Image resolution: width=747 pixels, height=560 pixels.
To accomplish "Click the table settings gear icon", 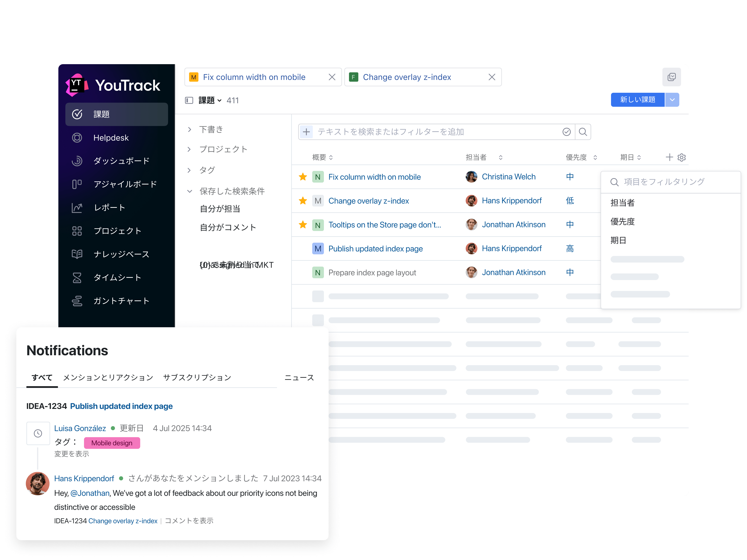I will click(x=681, y=157).
